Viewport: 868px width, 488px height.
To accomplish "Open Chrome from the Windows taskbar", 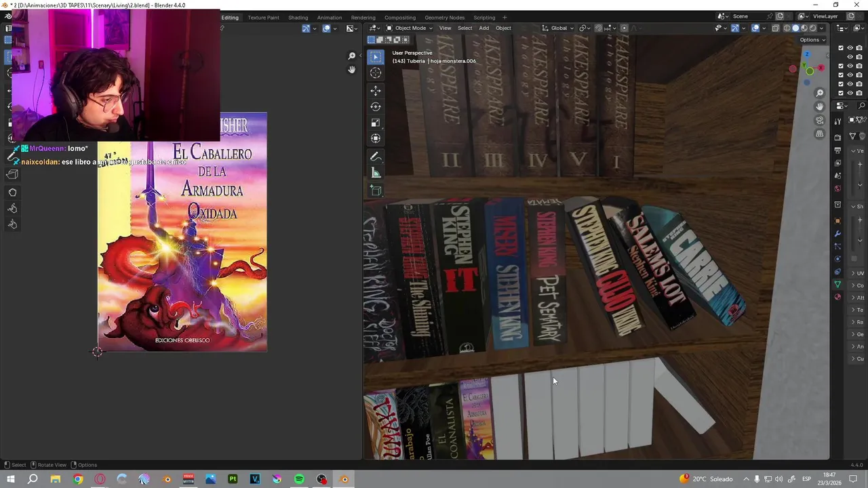I will pyautogui.click(x=78, y=479).
